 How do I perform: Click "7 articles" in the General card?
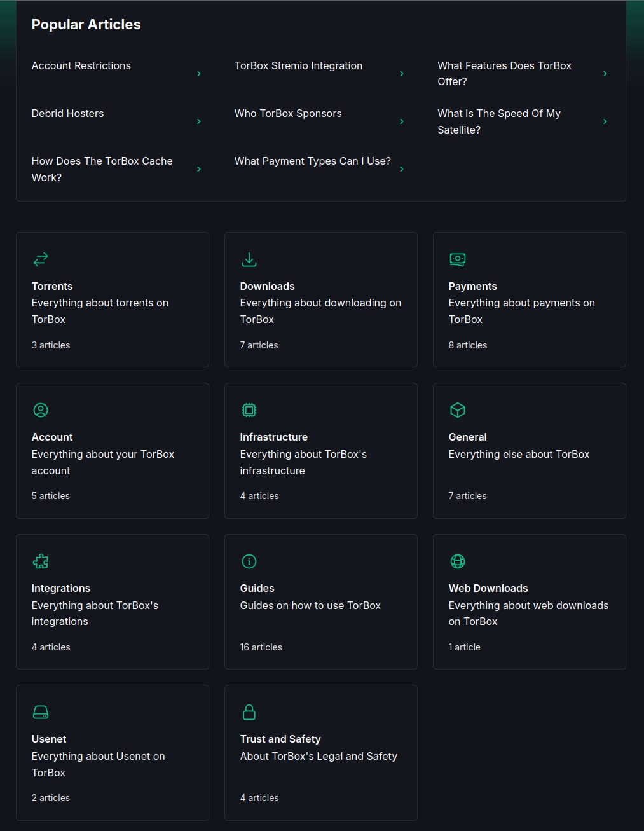click(x=468, y=496)
